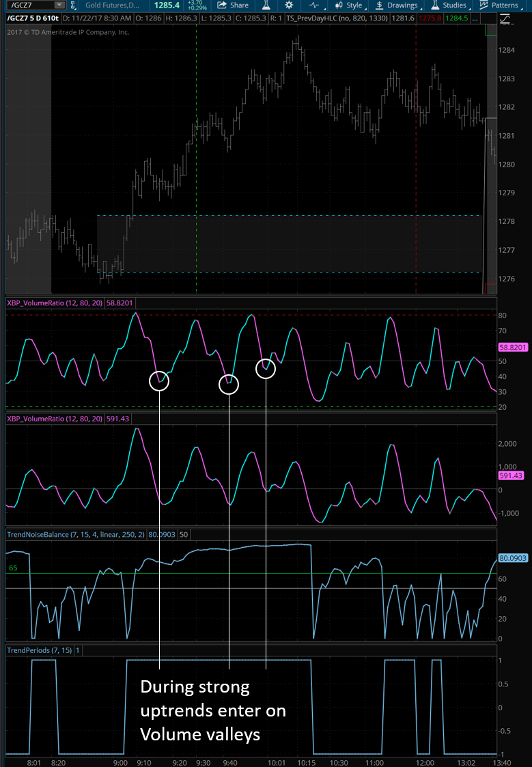The height and width of the screenshot is (767, 532).
Task: Click the H: 1286.3 high value
Action: click(181, 18)
